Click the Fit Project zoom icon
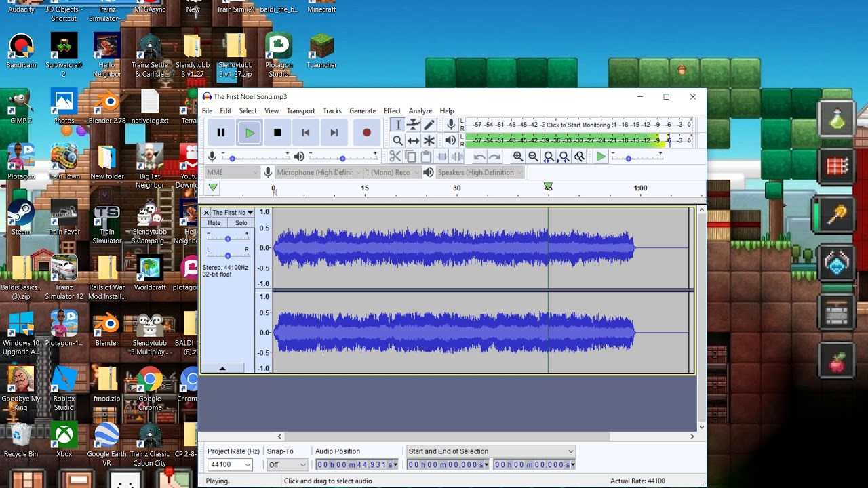 (x=564, y=157)
